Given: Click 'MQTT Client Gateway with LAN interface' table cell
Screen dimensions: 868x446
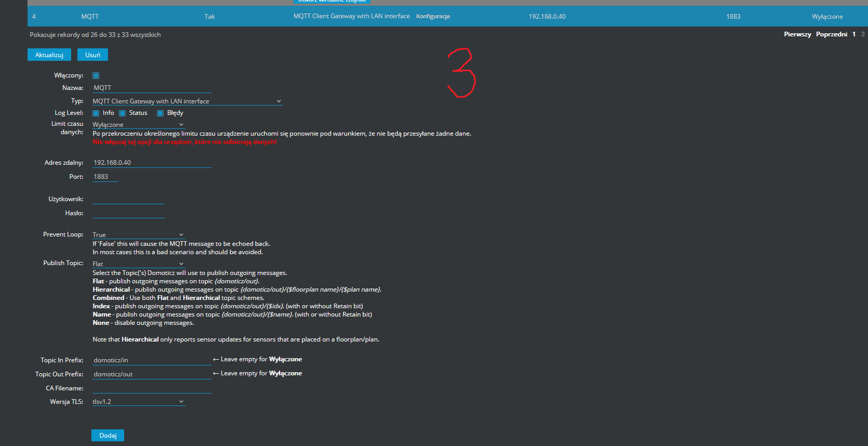Looking at the screenshot, I should [352, 16].
